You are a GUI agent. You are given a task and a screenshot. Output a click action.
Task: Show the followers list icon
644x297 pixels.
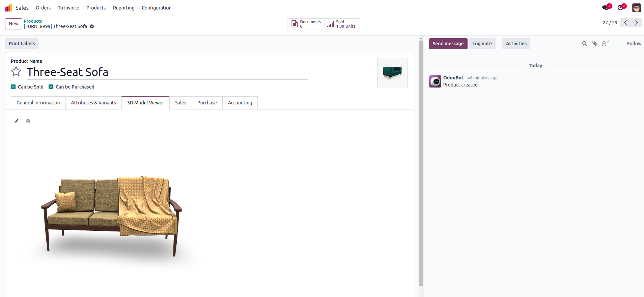(606, 43)
